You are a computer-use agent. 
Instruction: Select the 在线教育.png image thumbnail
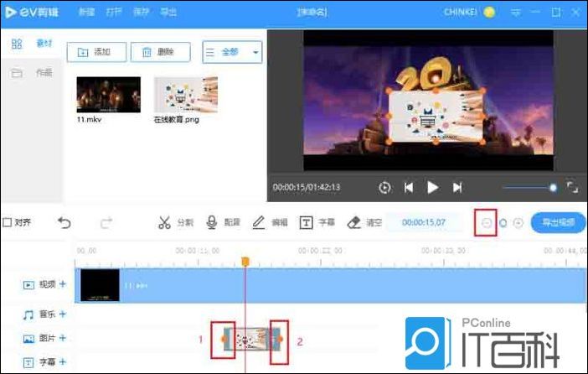[186, 95]
